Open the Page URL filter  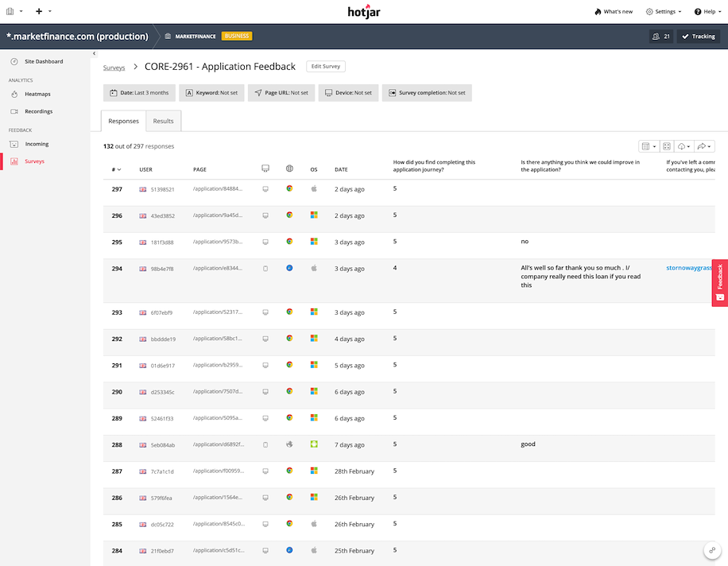[281, 93]
